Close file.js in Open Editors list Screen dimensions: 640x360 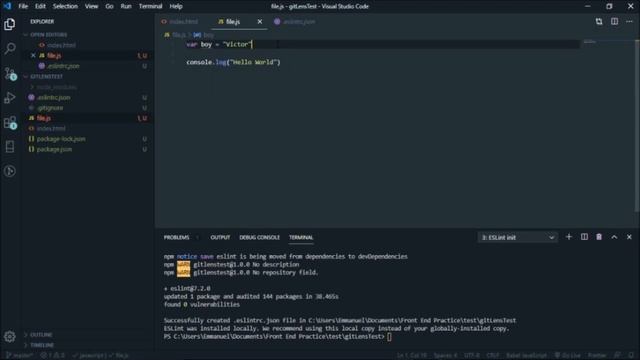tap(33, 56)
